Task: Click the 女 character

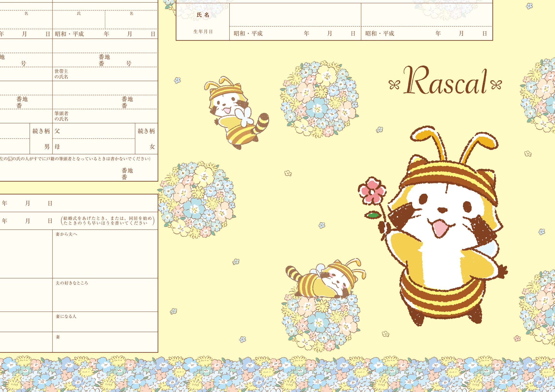Action: (x=152, y=147)
